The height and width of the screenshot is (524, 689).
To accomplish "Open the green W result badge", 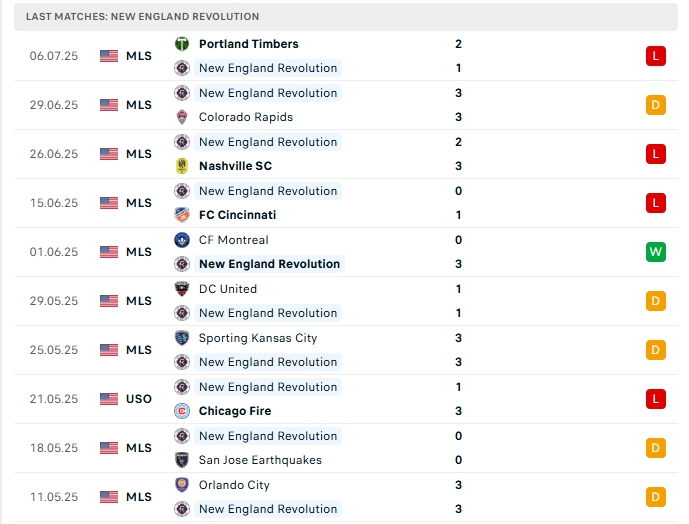I will tap(656, 252).
